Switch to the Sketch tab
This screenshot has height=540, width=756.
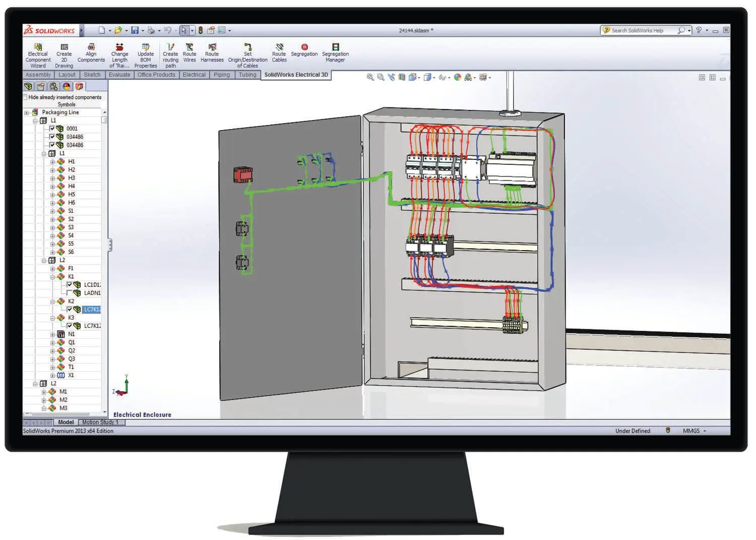click(x=92, y=75)
